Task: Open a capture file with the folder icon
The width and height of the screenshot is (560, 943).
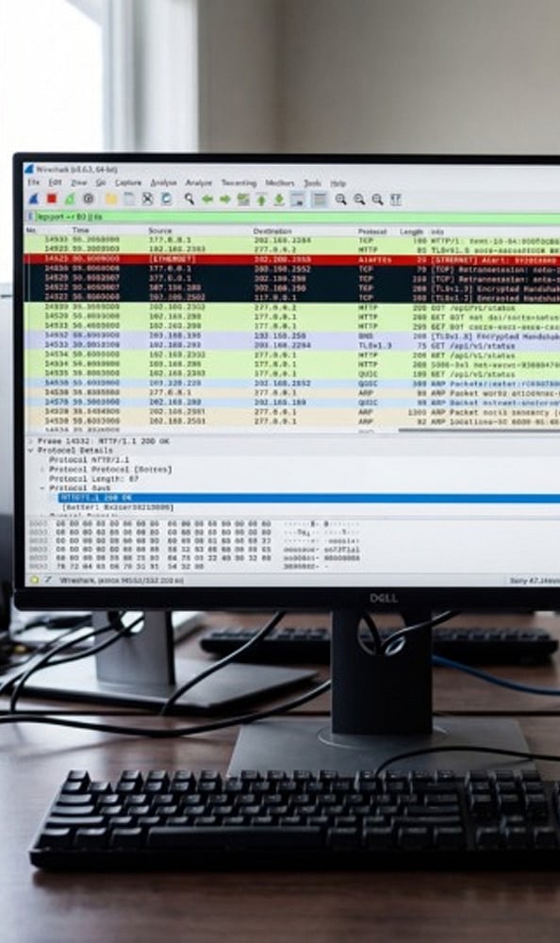Action: click(111, 199)
